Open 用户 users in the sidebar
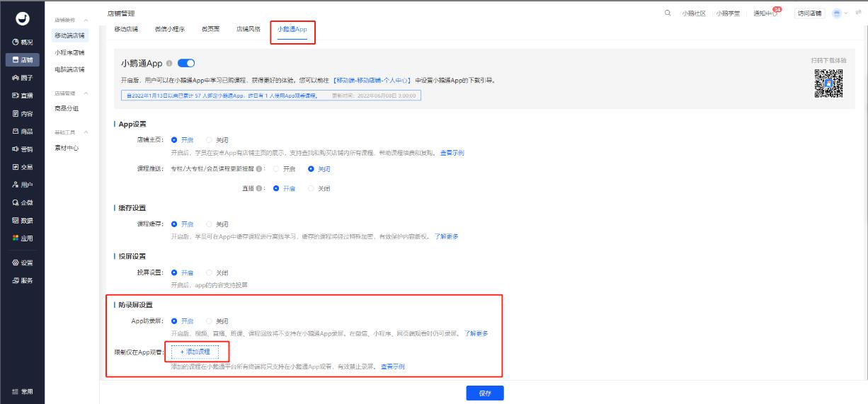The width and height of the screenshot is (868, 404). pos(22,185)
